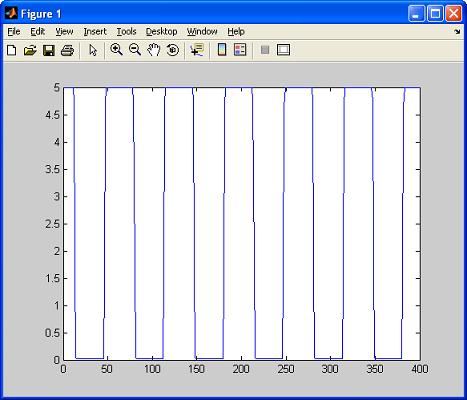
Task: Select the Pan hand tool
Action: coord(154,50)
